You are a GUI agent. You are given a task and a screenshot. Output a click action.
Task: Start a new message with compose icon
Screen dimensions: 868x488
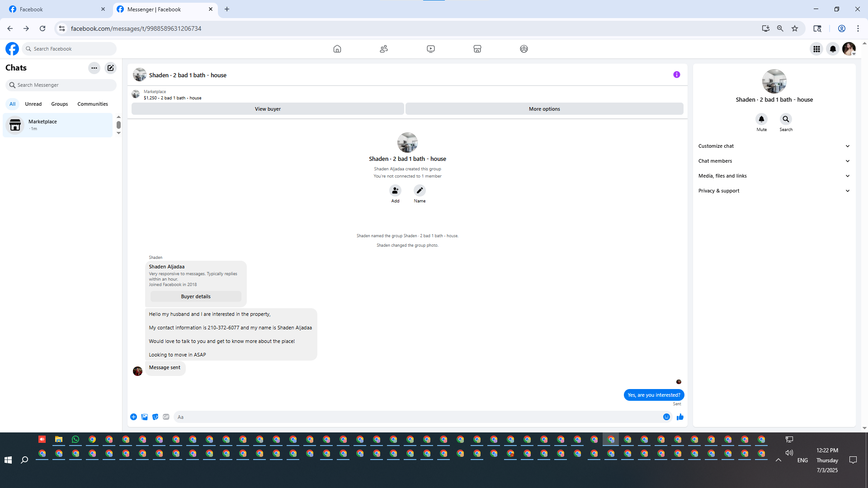[110, 68]
